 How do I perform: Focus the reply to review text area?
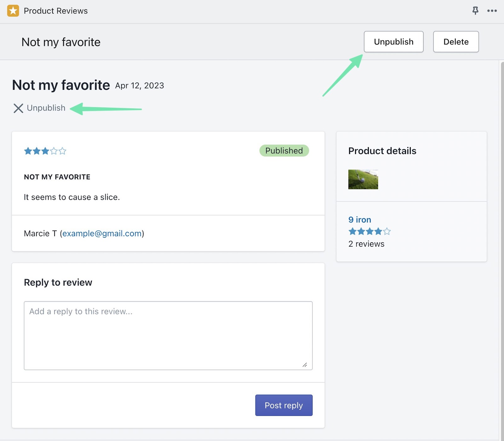click(168, 335)
